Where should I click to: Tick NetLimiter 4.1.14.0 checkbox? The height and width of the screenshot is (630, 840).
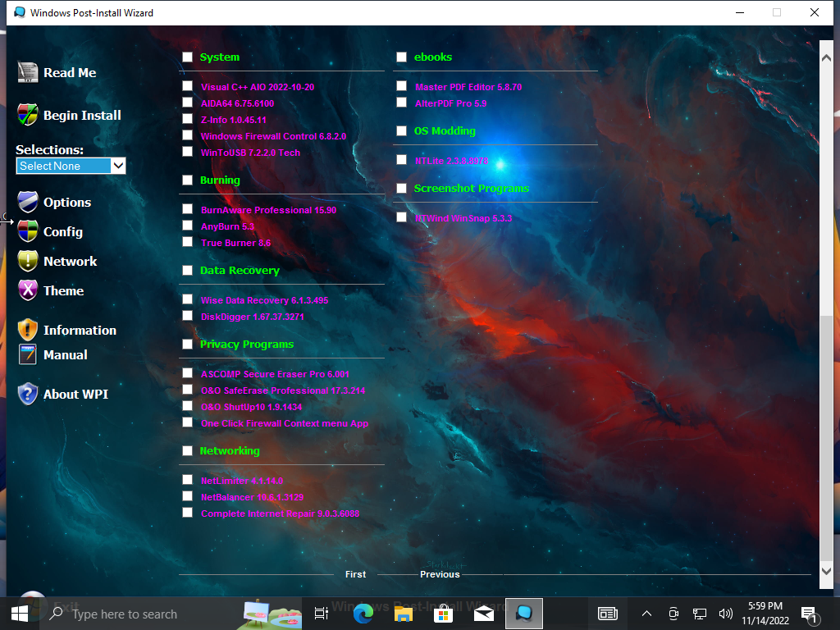tap(187, 479)
